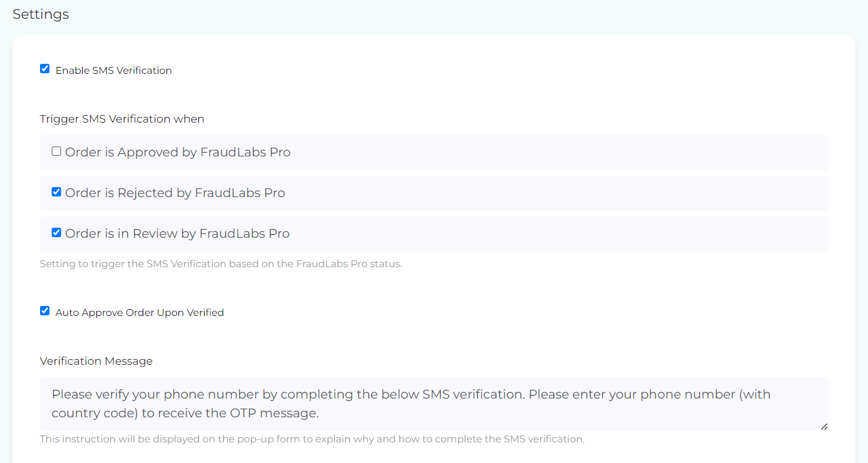The width and height of the screenshot is (868, 463).
Task: Click the Auto Approve Order Upon Verified label text
Action: click(140, 312)
